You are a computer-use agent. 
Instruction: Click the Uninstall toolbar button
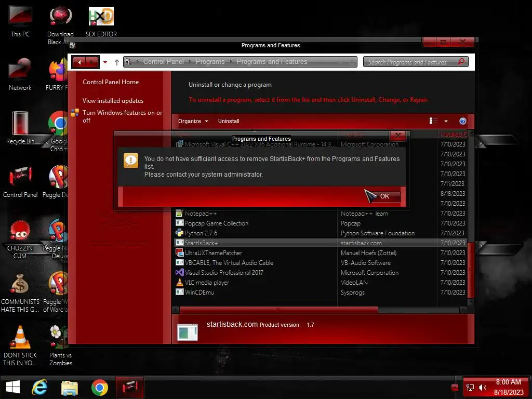tap(229, 121)
